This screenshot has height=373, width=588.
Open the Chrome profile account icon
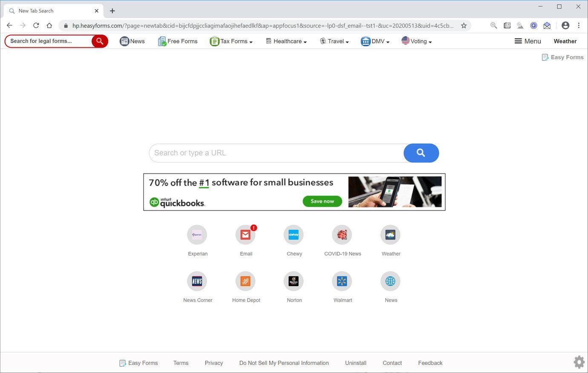565,26
